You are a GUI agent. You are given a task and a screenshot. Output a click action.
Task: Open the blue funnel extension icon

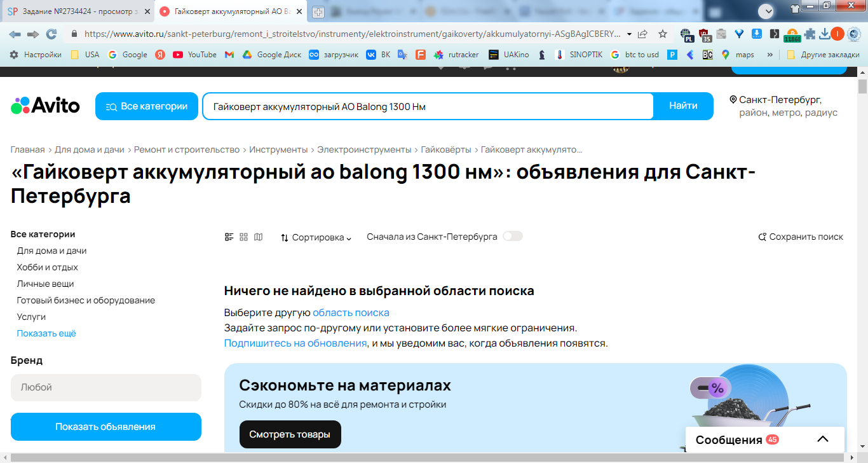739,34
